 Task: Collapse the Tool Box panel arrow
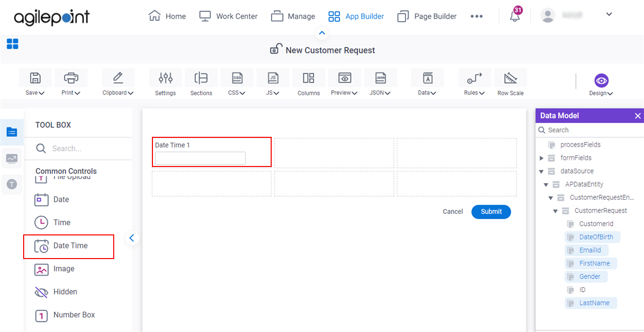click(x=132, y=238)
